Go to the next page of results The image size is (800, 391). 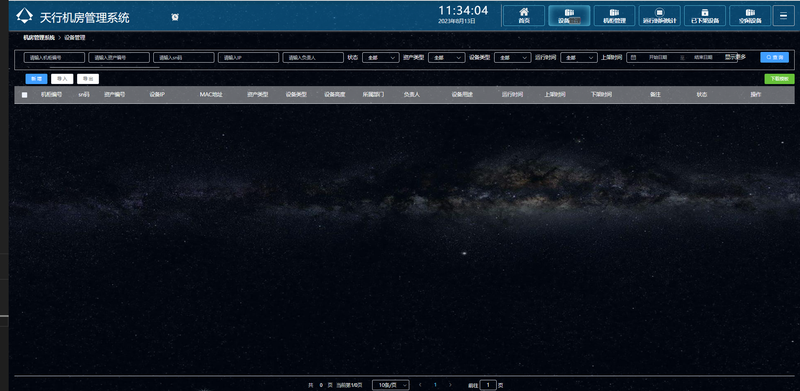click(450, 385)
